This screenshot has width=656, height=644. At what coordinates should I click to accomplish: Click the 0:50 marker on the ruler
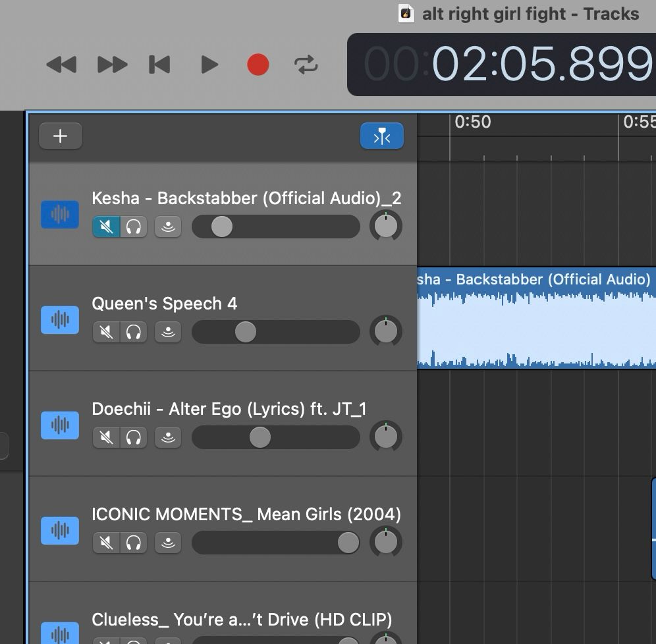(473, 122)
